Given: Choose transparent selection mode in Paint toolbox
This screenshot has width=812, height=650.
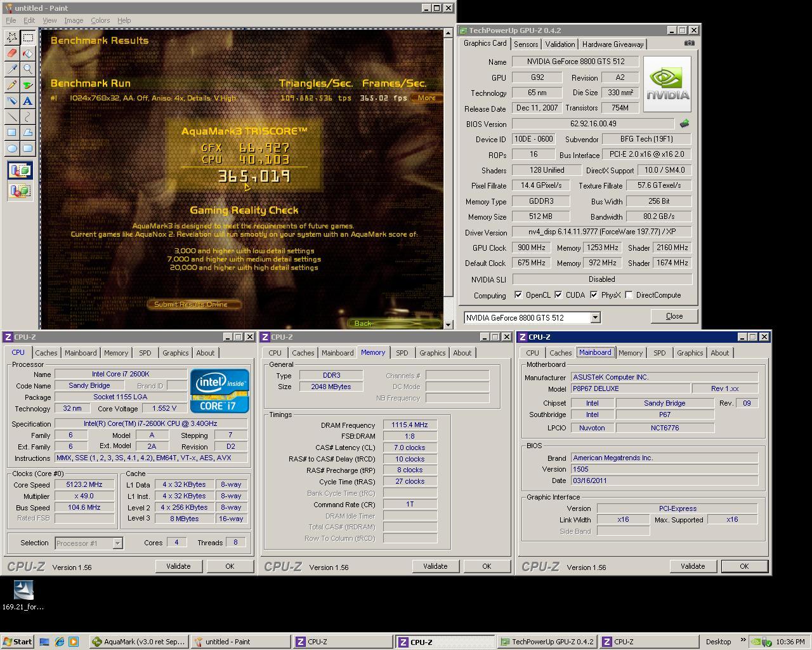Looking at the screenshot, I should coord(20,190).
